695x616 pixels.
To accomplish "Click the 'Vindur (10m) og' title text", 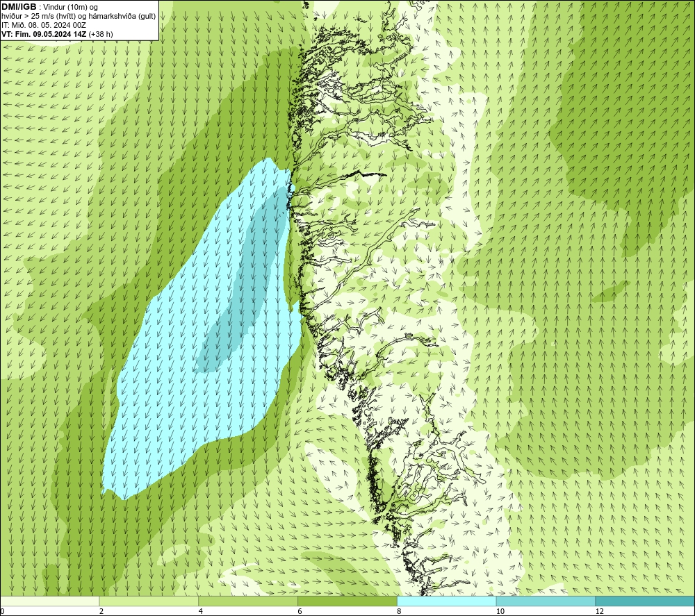I will [71, 8].
